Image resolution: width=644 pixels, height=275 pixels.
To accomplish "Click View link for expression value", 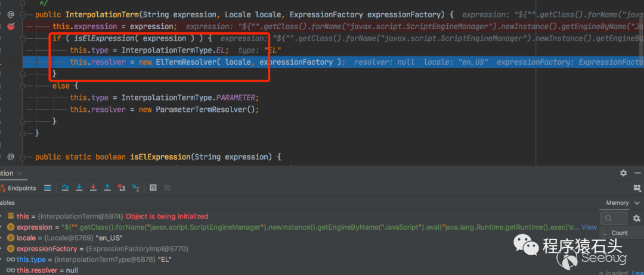I will click(589, 227).
